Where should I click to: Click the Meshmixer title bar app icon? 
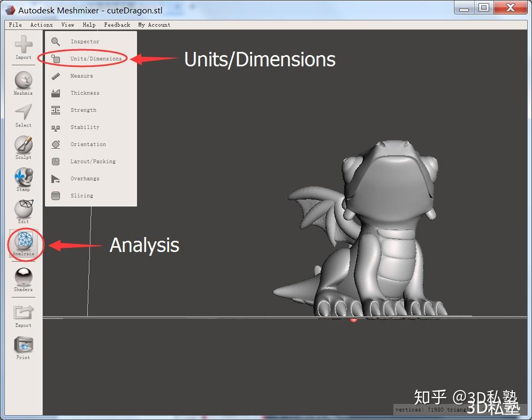[x=10, y=10]
